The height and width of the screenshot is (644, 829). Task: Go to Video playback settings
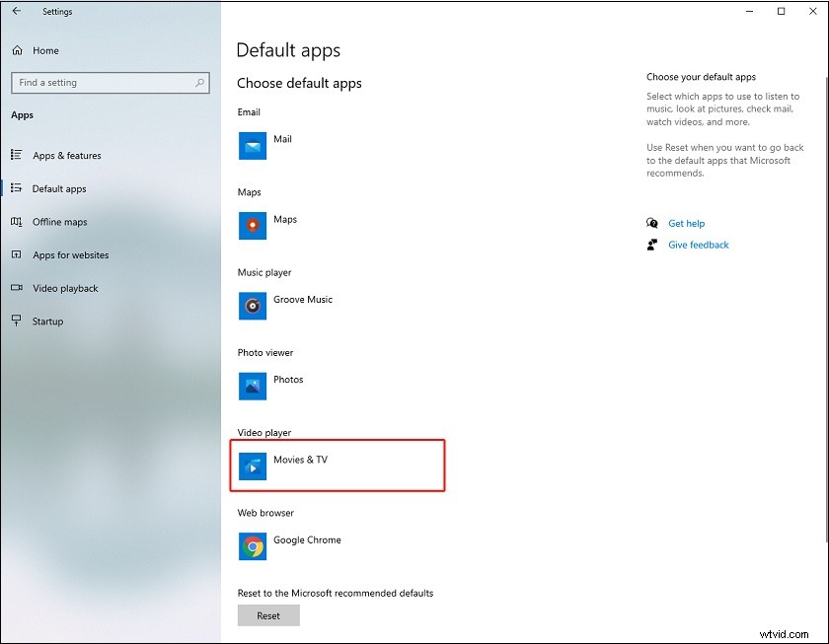tap(65, 288)
